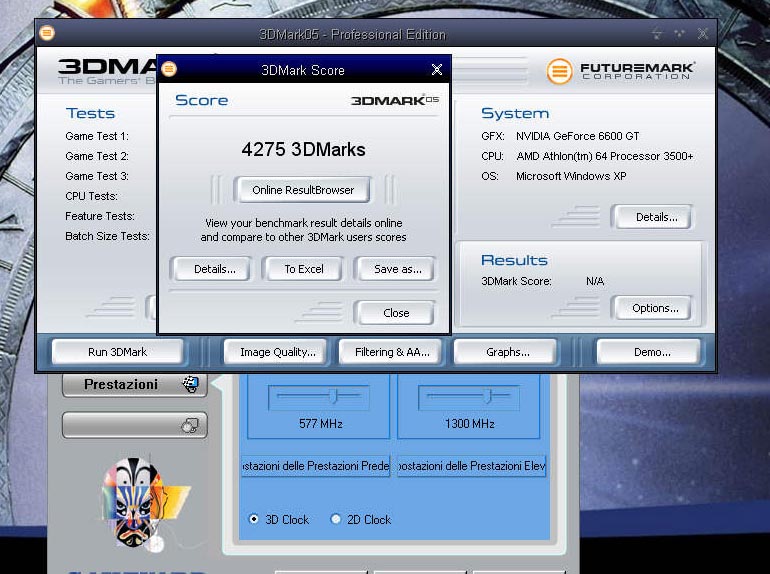Open the Image Quality... settings
The height and width of the screenshot is (574, 770).
pos(277,352)
